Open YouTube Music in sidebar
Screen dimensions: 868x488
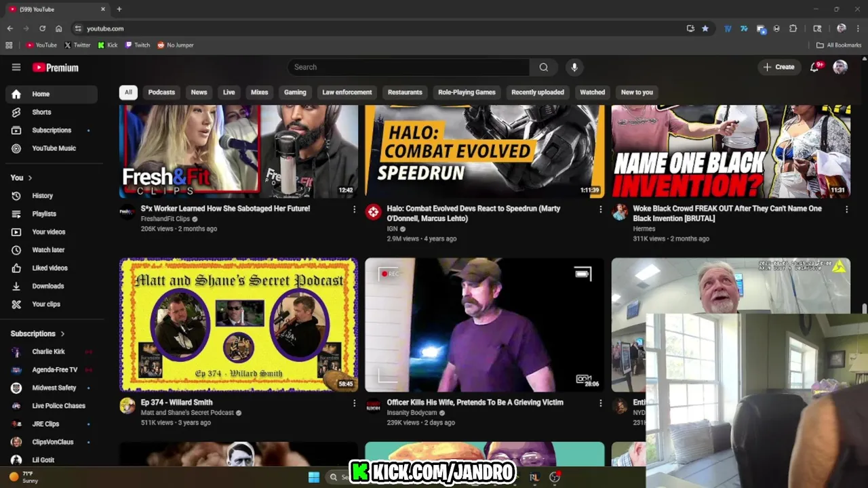click(52, 148)
